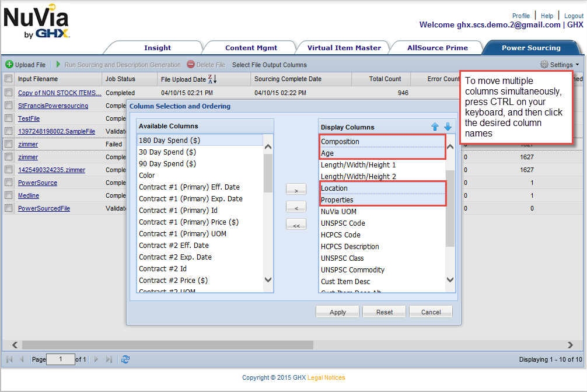Image resolution: width=587 pixels, height=392 pixels.
Task: Click the Run Sourcing play arrow icon
Action: coord(58,64)
